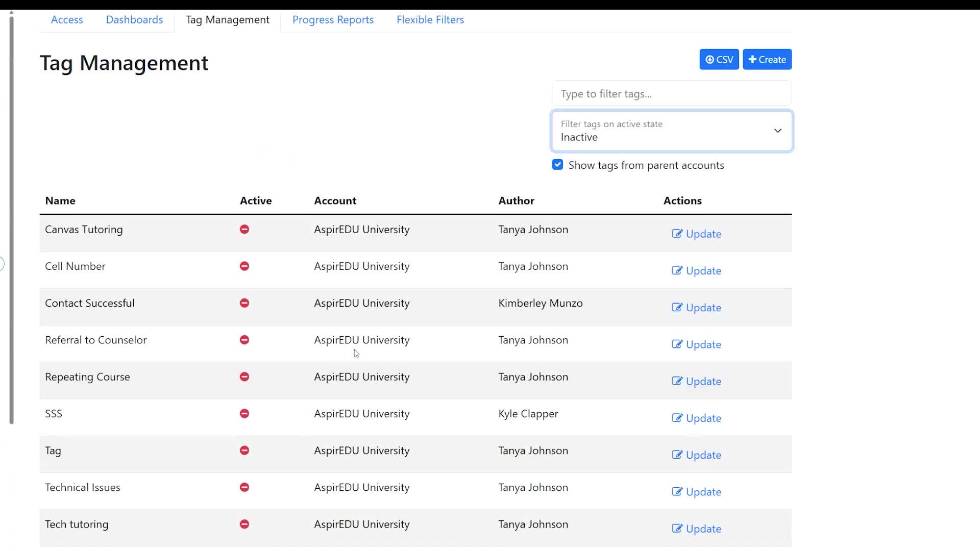Click inactive status icon for Canvas Tutoring
The image size is (980, 551).
coord(244,230)
